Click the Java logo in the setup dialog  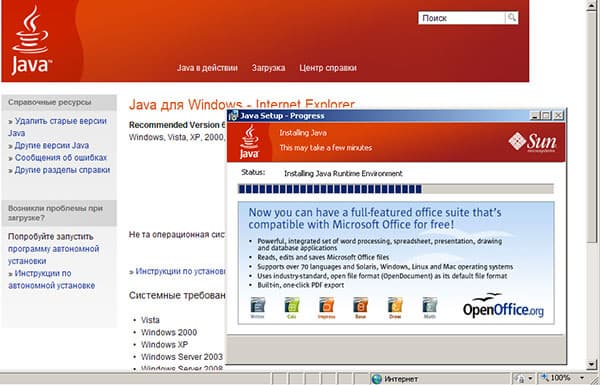pos(249,142)
